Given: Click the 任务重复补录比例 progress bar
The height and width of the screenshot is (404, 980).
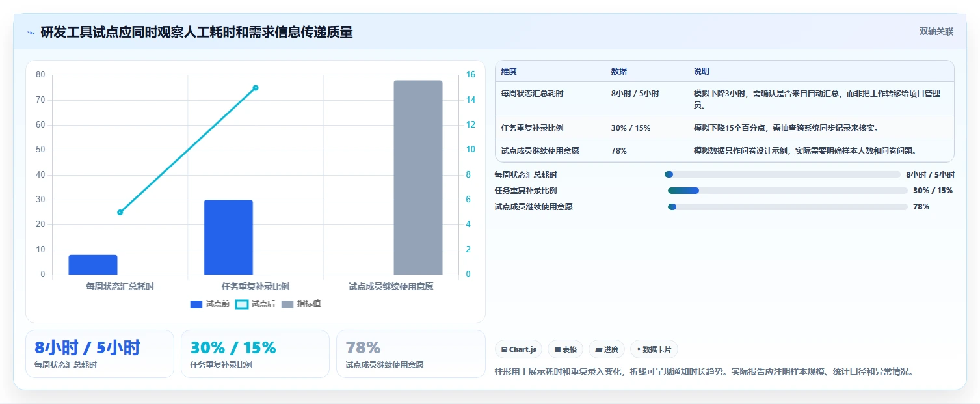Looking at the screenshot, I should click(788, 191).
